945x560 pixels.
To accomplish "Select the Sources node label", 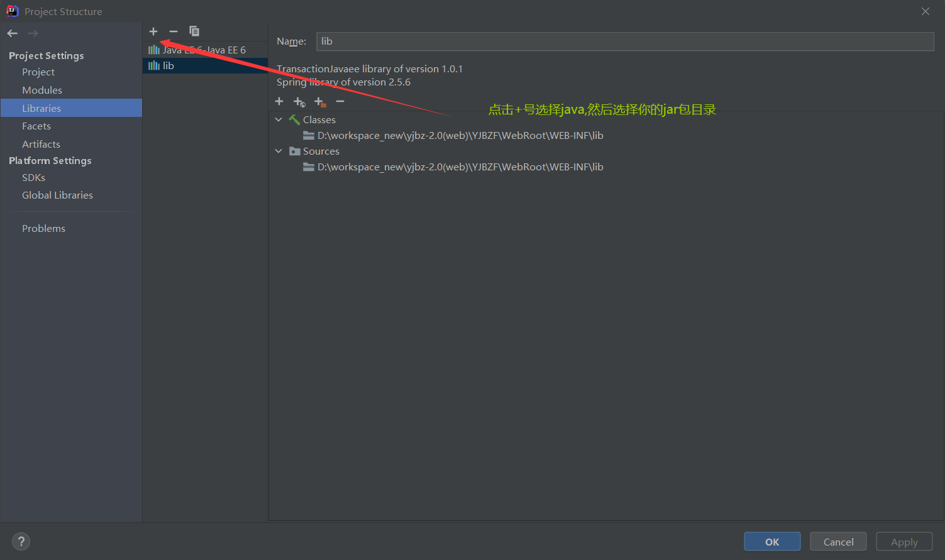I will [321, 151].
